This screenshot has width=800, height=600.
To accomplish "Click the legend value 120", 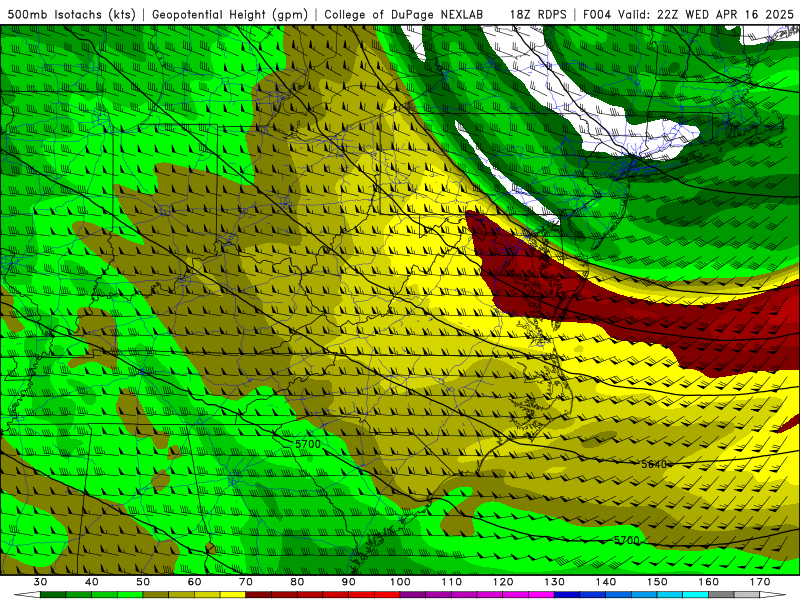I will click(503, 582).
